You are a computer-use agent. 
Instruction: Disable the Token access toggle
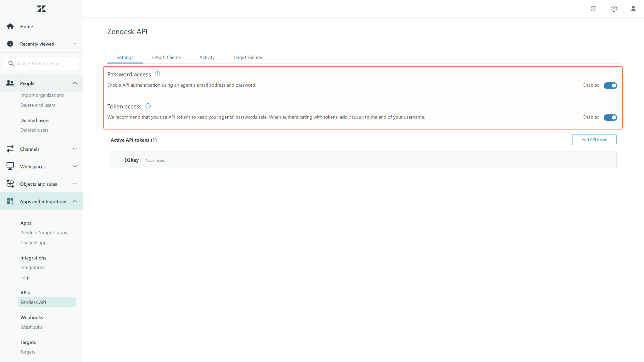click(610, 118)
